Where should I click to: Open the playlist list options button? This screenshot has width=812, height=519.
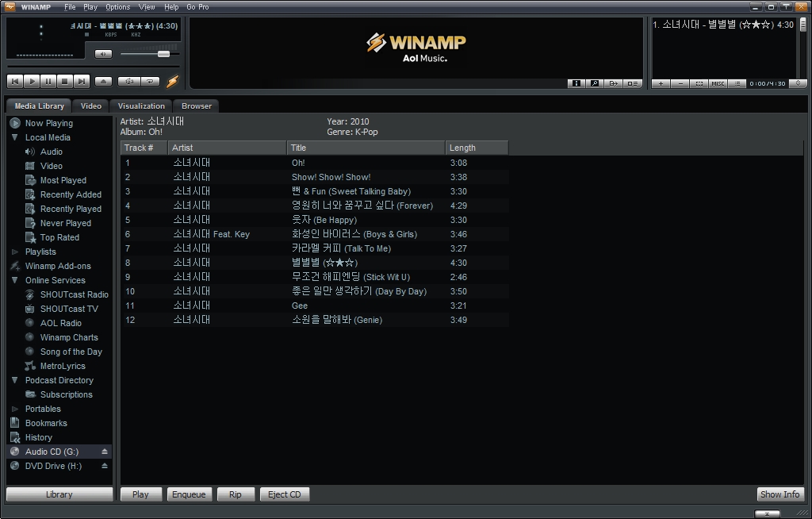737,83
